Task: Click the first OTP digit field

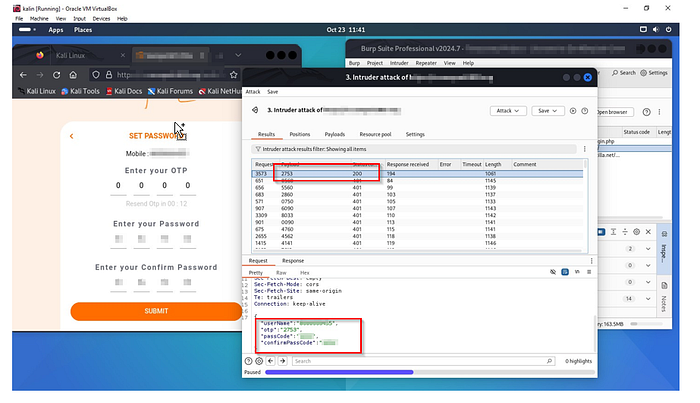Action: coord(118,186)
